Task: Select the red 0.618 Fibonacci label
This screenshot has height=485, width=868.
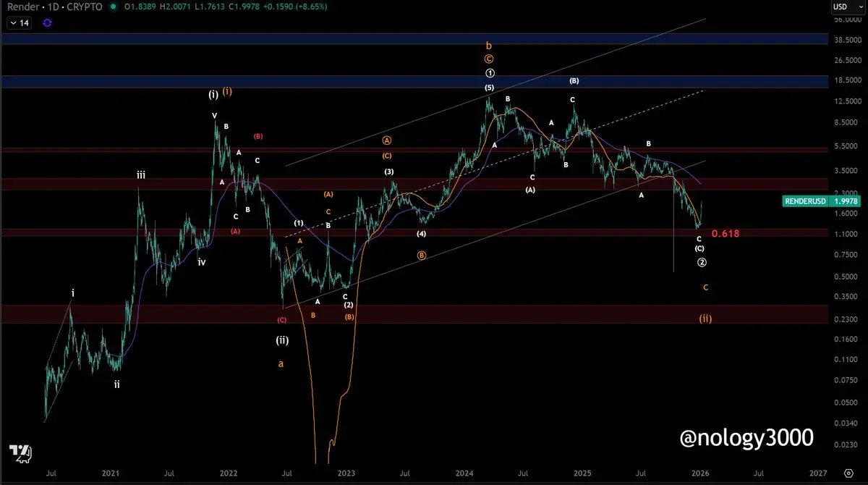Action: click(x=725, y=234)
